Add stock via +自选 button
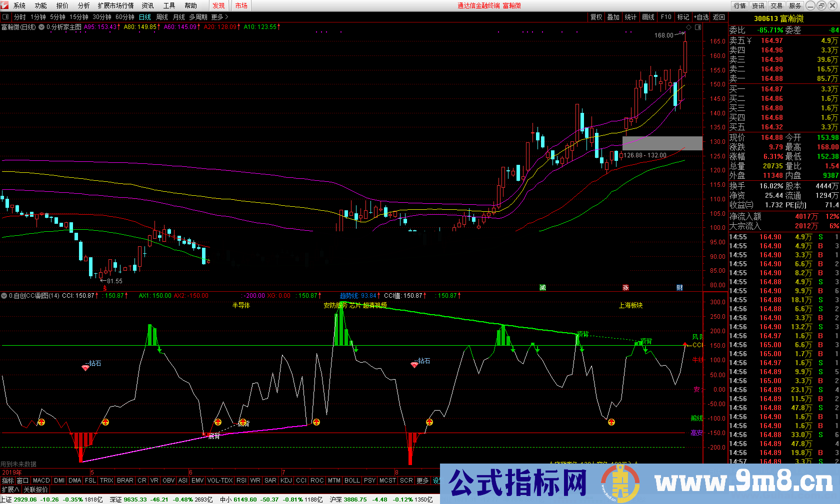 (701, 17)
